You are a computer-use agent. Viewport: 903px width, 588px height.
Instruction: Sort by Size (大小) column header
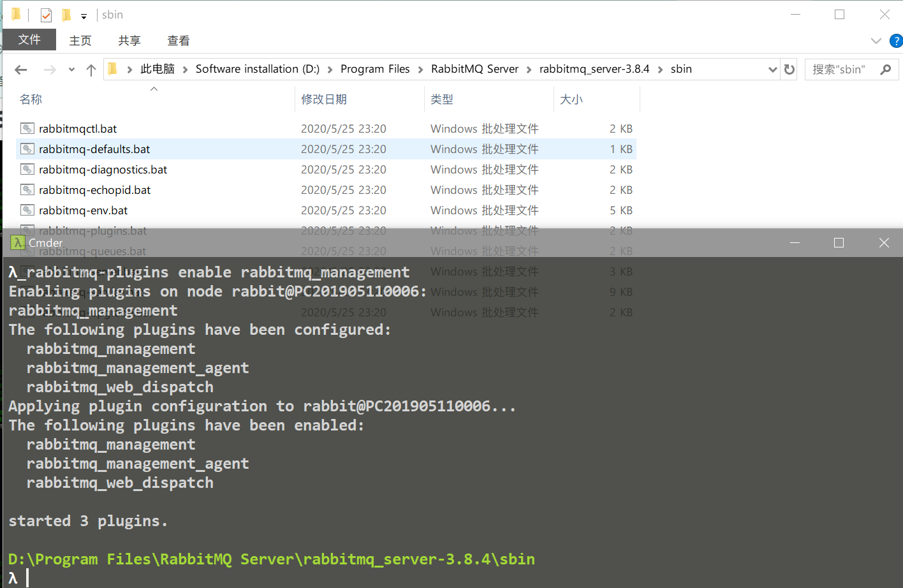[597, 99]
